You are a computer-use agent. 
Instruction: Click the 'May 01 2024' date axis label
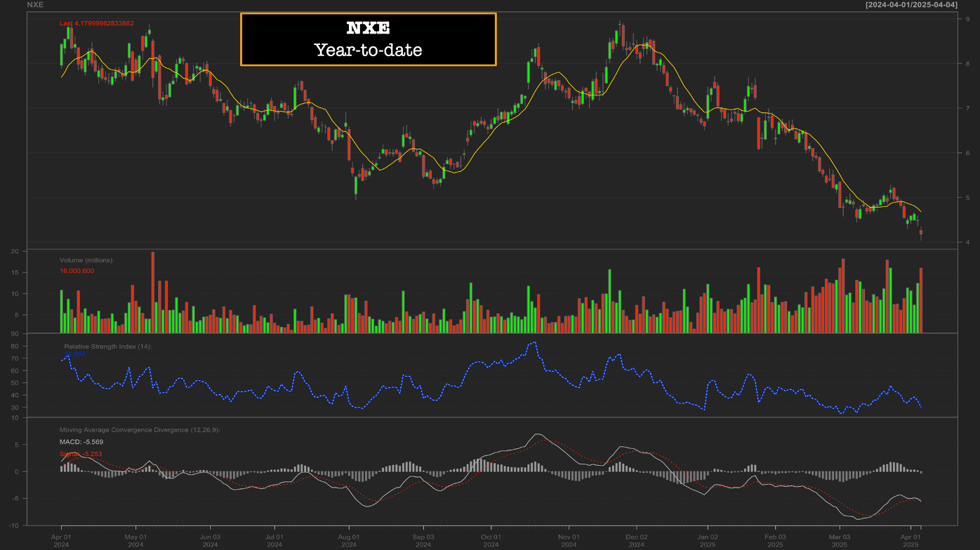click(x=135, y=540)
